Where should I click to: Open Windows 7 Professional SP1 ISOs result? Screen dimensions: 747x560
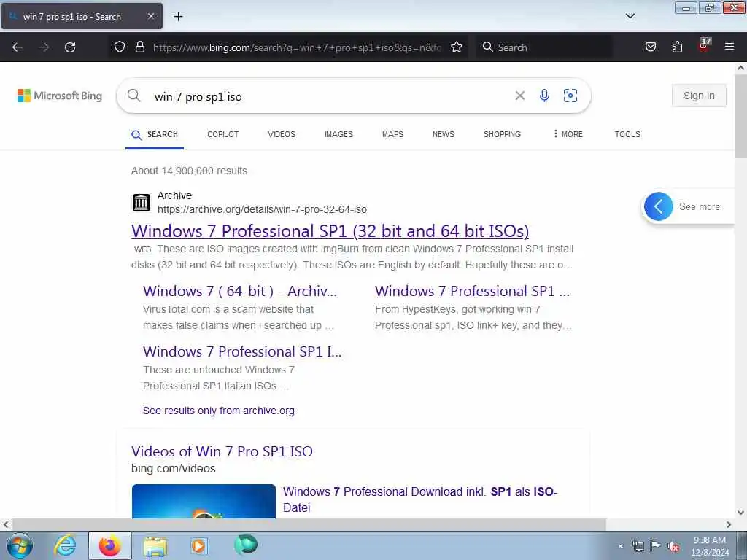click(x=330, y=231)
